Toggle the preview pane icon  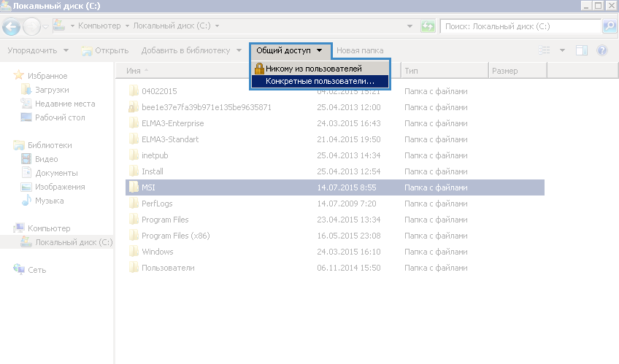[582, 50]
